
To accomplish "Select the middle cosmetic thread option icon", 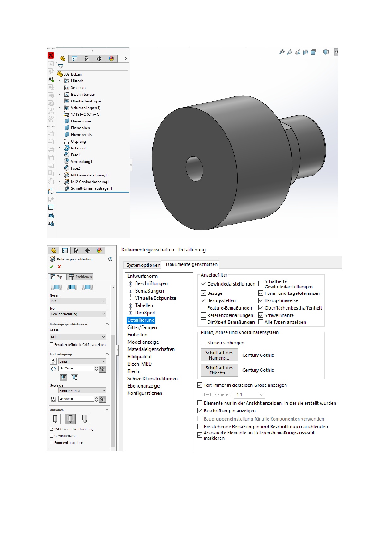I will pyautogui.click(x=70, y=419).
